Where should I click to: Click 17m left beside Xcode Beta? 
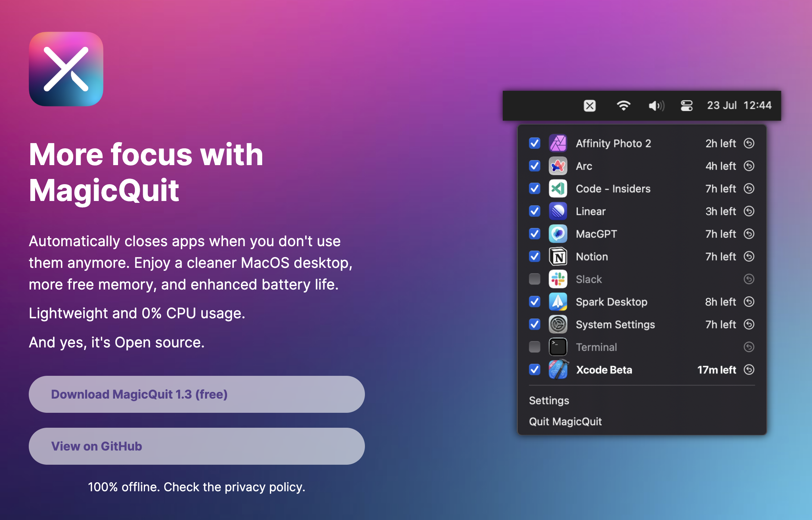(x=716, y=370)
